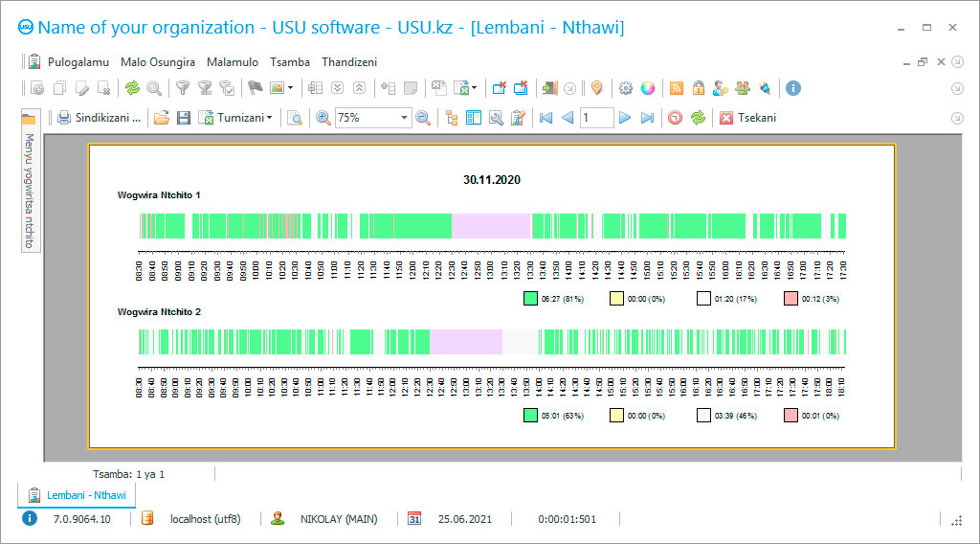
Task: Open the 75% zoom level dropdown
Action: coord(405,118)
